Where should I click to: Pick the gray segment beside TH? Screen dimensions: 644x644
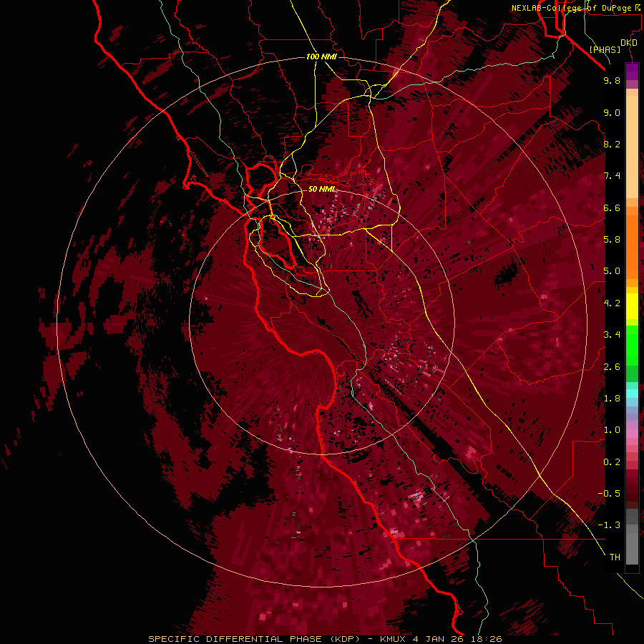click(x=632, y=548)
